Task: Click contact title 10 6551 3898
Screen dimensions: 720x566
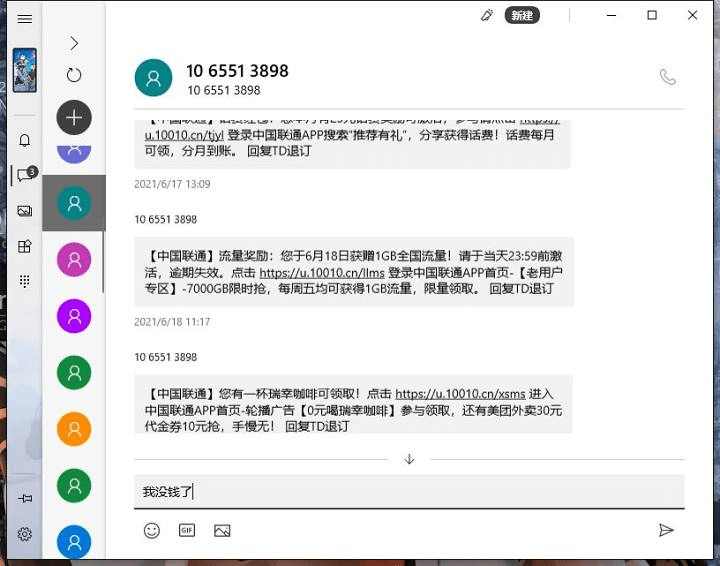Action: pos(237,71)
